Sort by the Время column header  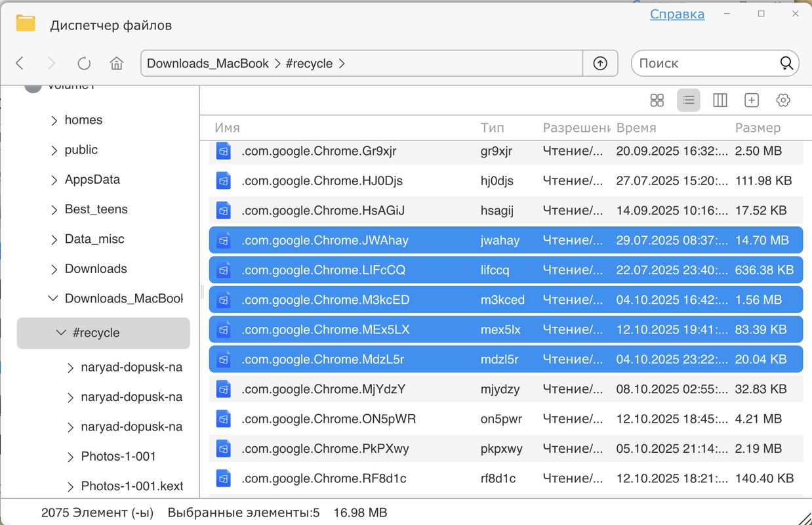point(636,128)
